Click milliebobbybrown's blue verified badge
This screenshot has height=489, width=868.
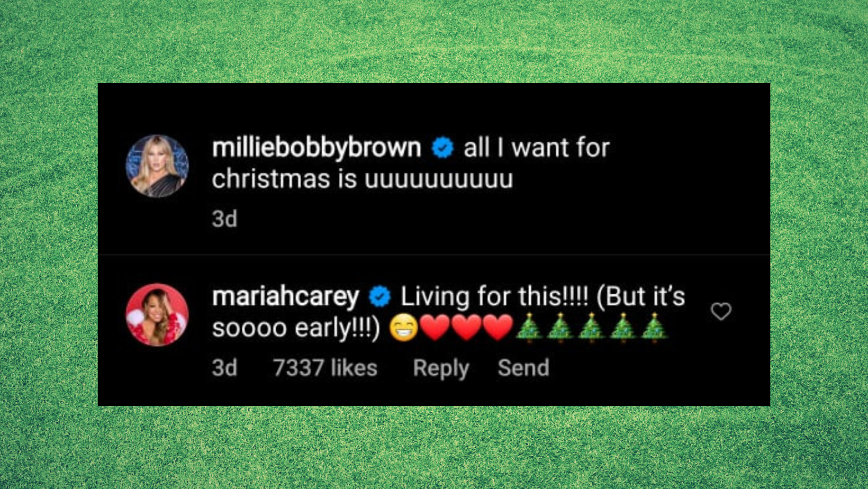click(x=442, y=148)
